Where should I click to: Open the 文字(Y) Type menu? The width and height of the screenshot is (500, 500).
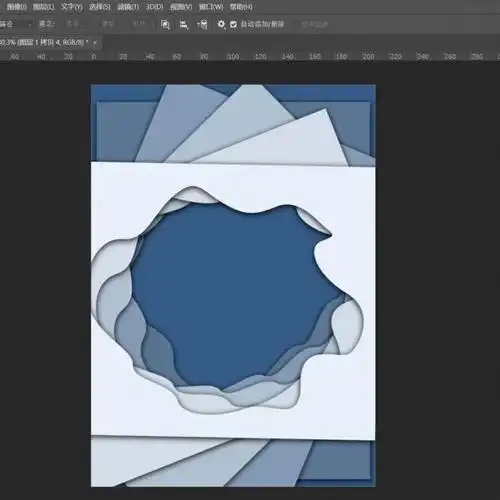point(72,7)
